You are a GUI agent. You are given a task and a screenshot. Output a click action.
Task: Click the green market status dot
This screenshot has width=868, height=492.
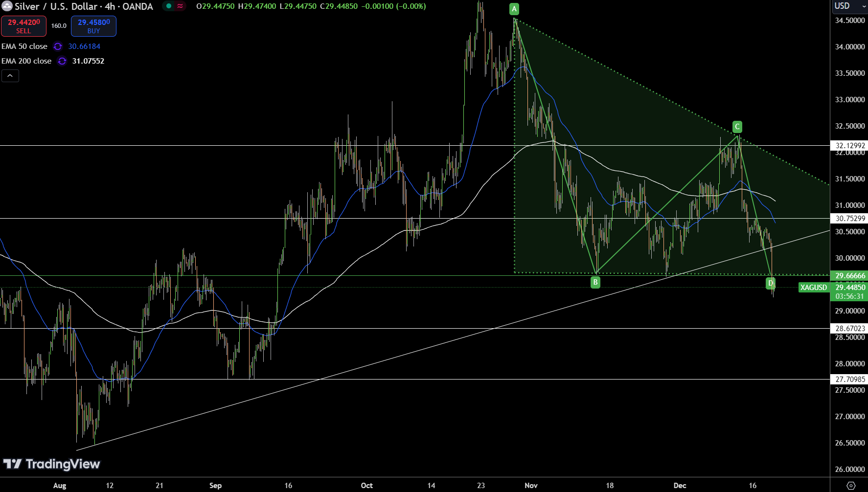point(169,6)
